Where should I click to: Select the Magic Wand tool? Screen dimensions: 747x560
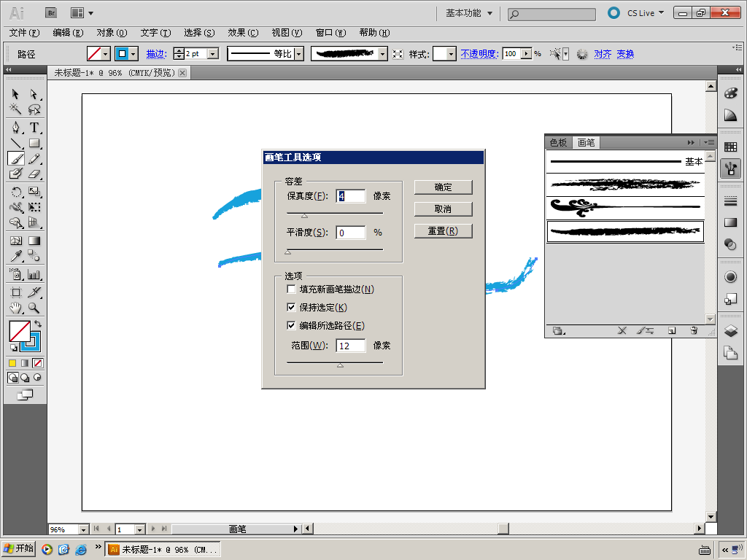(x=15, y=109)
